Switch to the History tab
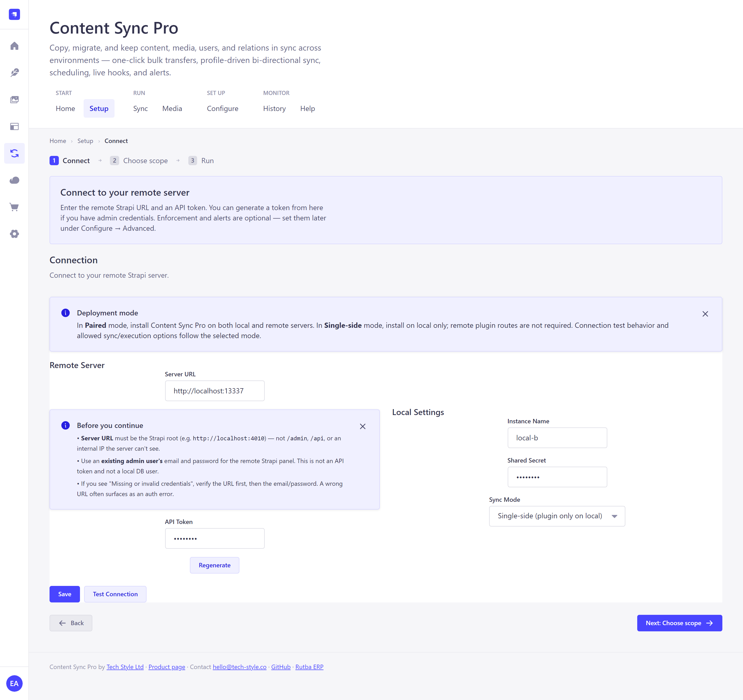743x700 pixels. point(274,108)
